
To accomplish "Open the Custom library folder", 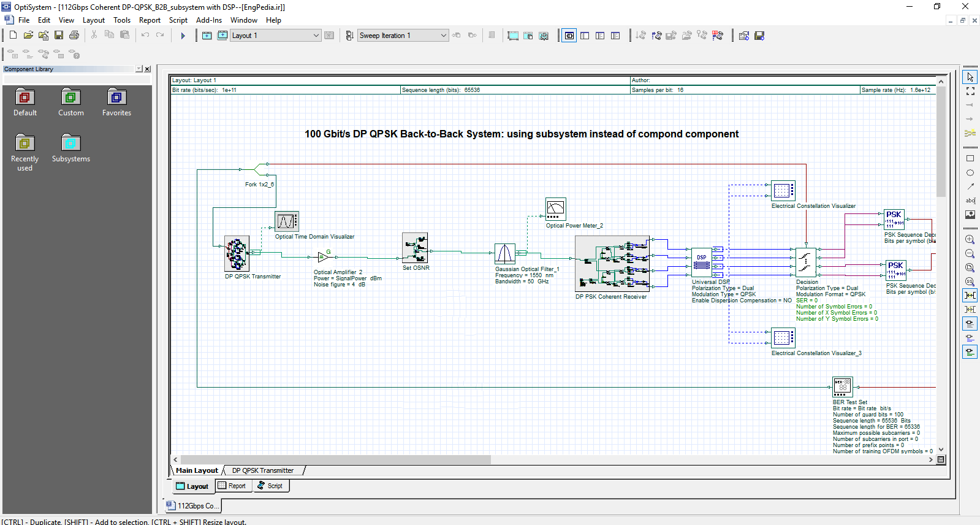I will (71, 102).
